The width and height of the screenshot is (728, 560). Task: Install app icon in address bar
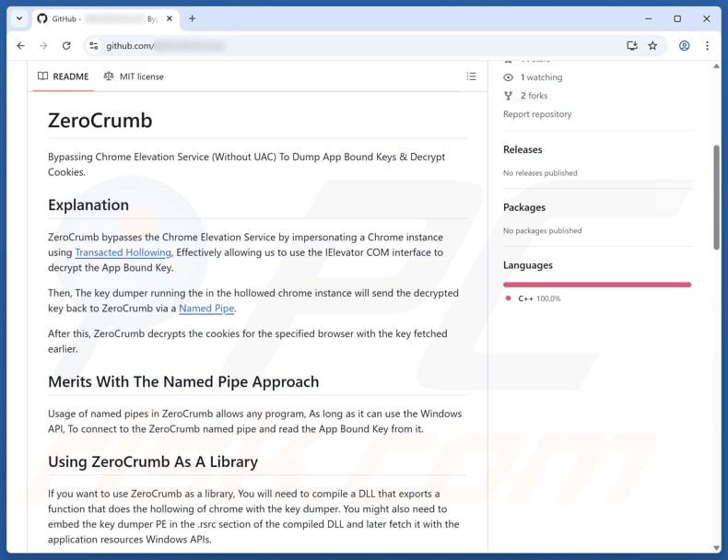click(x=631, y=45)
